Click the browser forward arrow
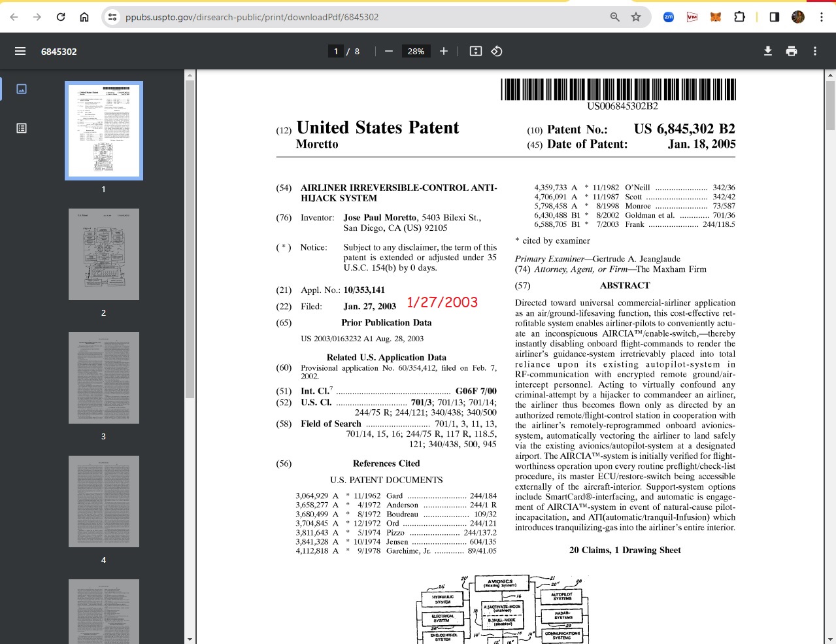 [37, 17]
